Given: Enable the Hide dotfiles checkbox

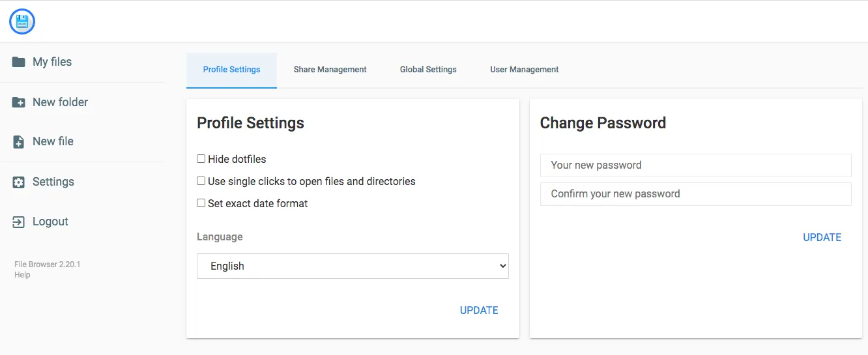Looking at the screenshot, I should click(x=201, y=159).
